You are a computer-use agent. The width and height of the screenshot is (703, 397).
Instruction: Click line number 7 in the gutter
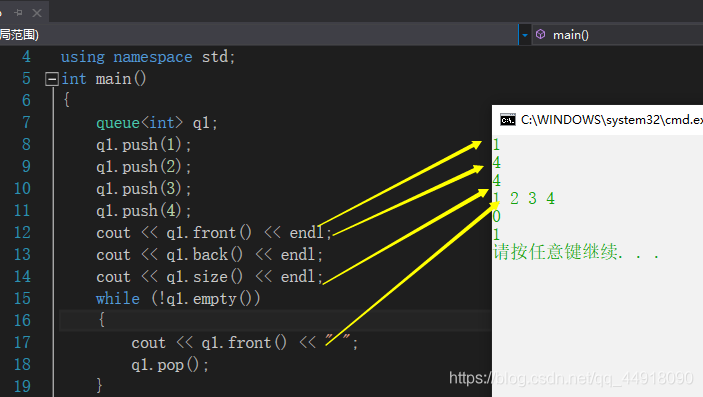tap(26, 122)
